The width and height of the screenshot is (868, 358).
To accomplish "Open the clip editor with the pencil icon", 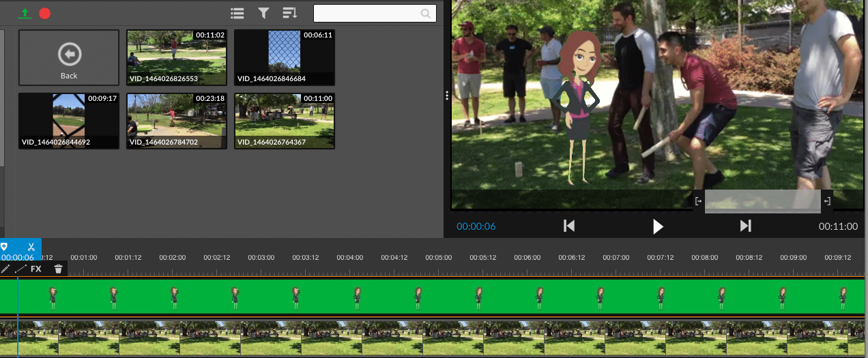I will 5,269.
